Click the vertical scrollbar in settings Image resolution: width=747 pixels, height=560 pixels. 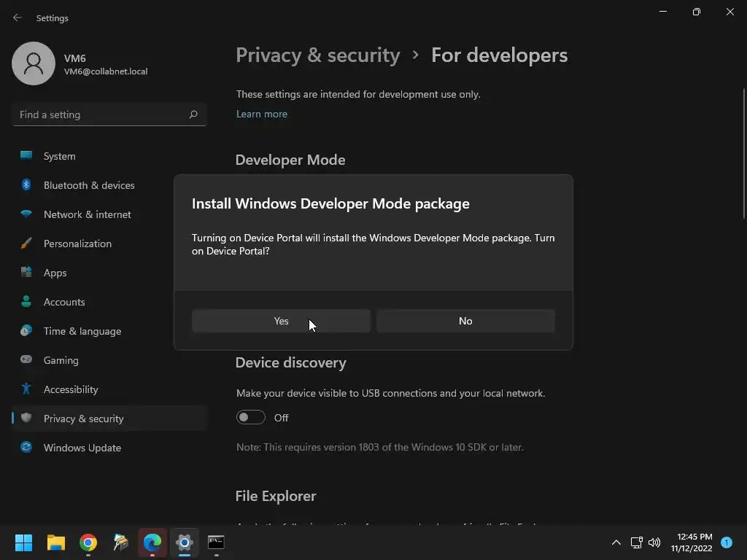744,153
